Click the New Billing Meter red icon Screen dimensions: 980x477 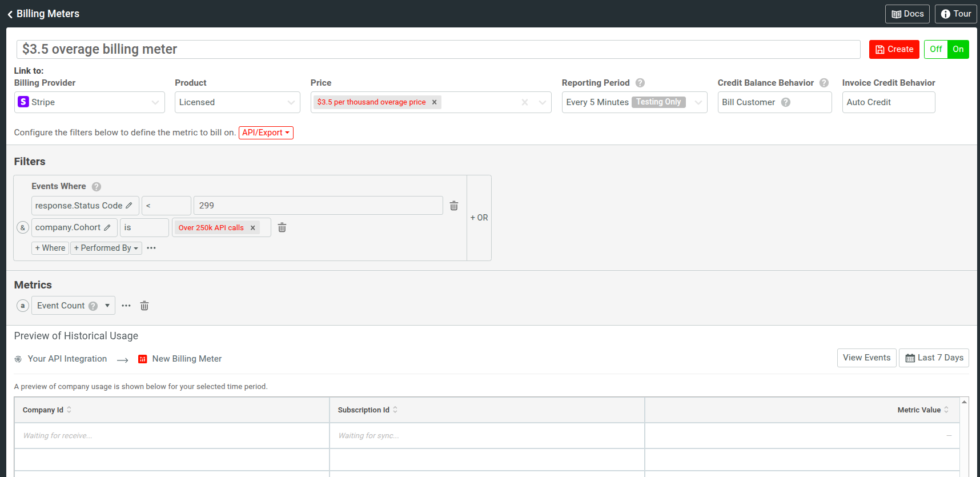(143, 359)
